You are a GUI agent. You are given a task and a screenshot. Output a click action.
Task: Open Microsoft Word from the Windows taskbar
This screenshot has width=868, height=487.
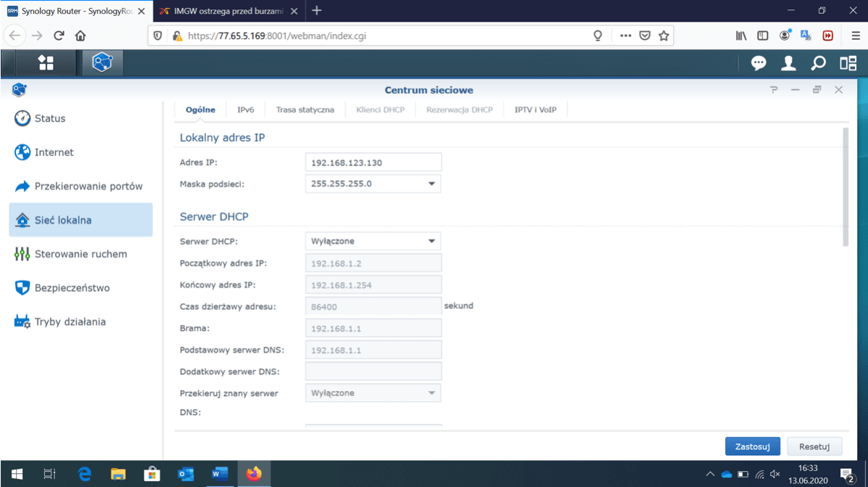click(x=219, y=475)
